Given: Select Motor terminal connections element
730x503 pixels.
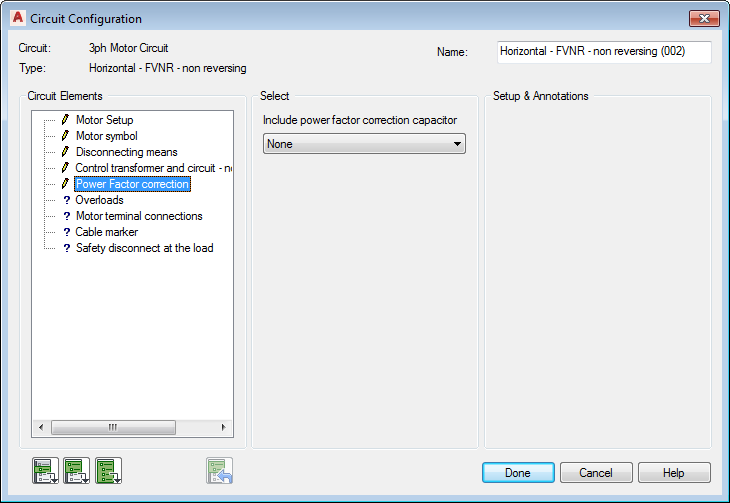Looking at the screenshot, I should pyautogui.click(x=139, y=216).
